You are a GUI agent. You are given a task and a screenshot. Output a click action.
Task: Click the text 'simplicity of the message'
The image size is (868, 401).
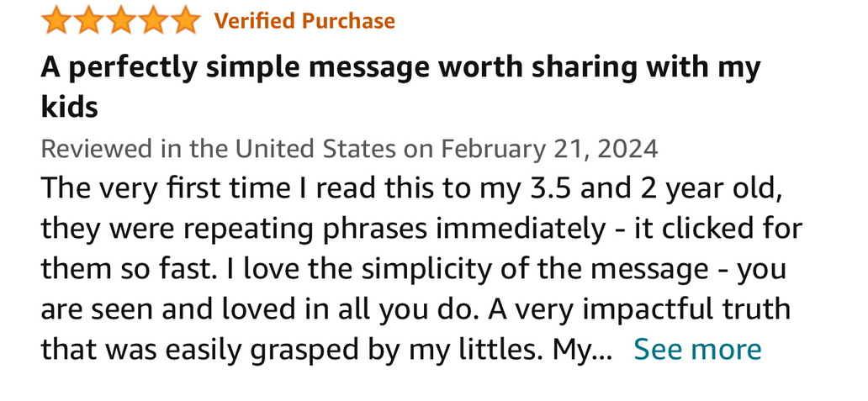point(511,269)
